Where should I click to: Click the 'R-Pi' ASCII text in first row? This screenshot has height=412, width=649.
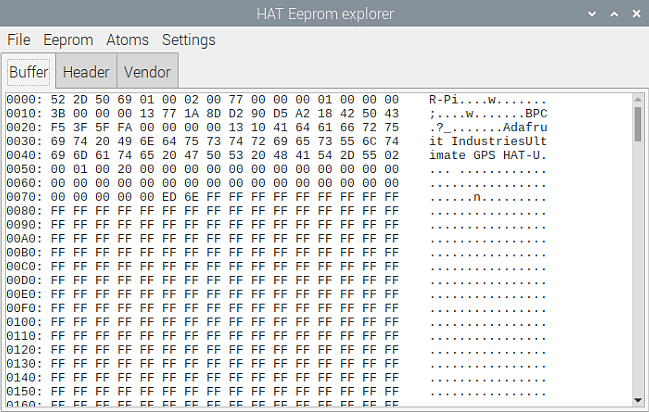pos(443,100)
